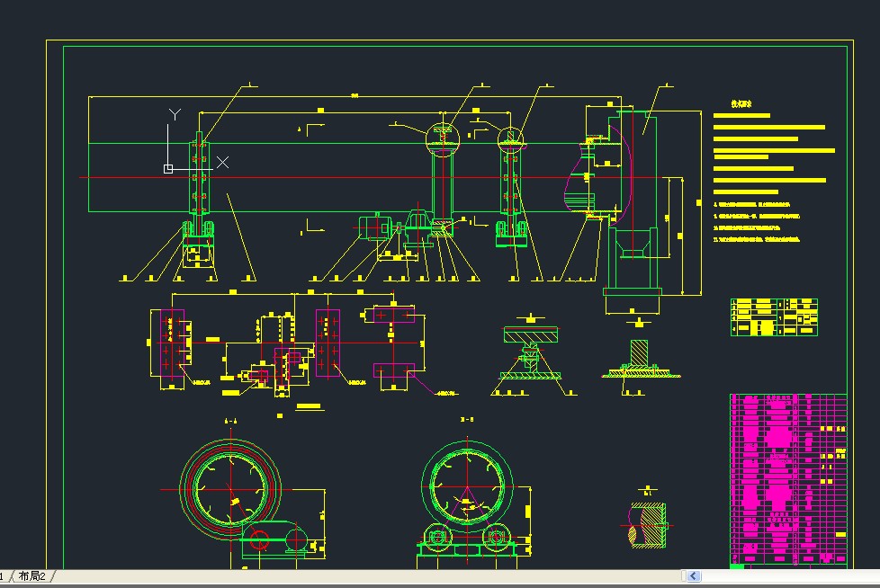Select the hatched ring detail view at bottom right
The height and width of the screenshot is (588, 880).
pos(647,525)
